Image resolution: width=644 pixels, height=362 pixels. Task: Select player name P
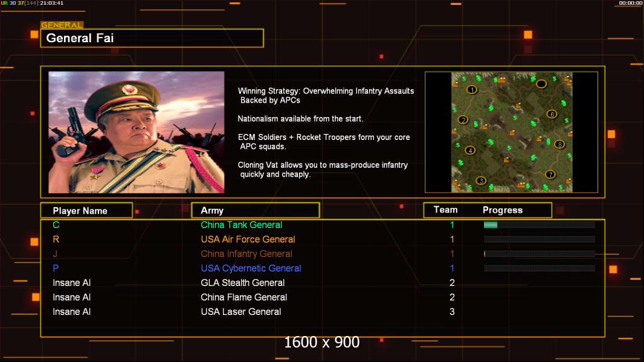(x=56, y=268)
